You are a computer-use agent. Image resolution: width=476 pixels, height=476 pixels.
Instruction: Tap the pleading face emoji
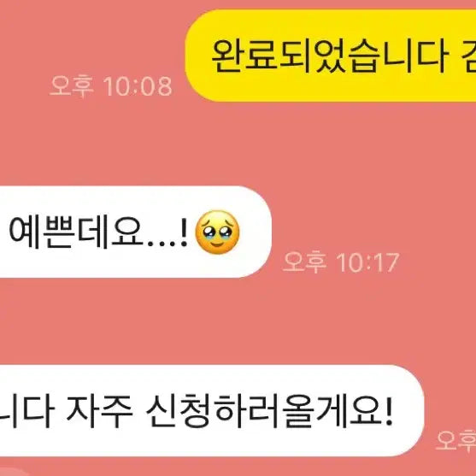tap(217, 232)
